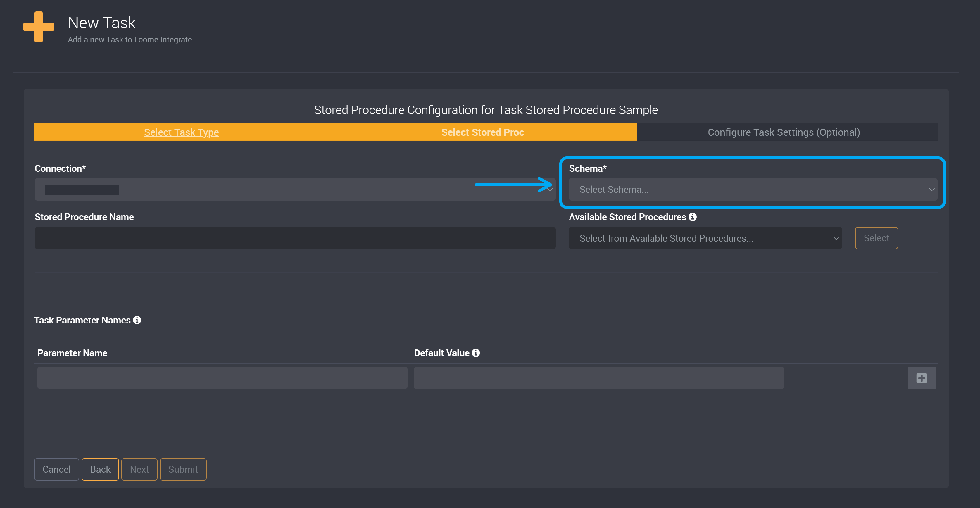
Task: Click the Parameter Name input field
Action: point(222,378)
